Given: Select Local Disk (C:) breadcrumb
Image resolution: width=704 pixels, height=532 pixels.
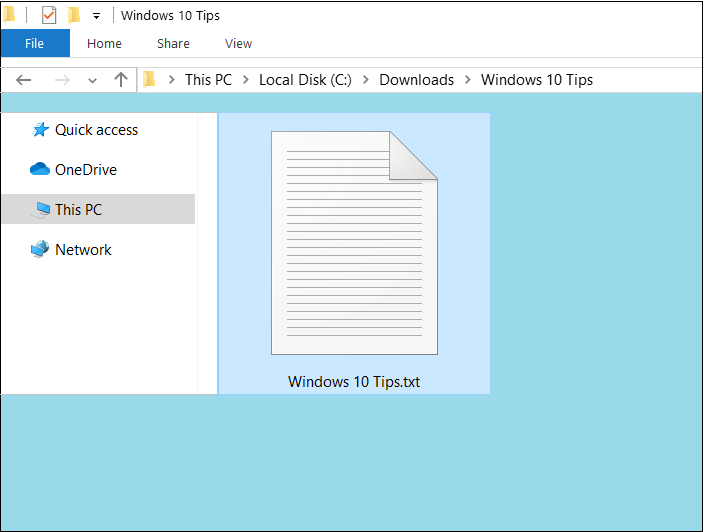Looking at the screenshot, I should pyautogui.click(x=305, y=80).
